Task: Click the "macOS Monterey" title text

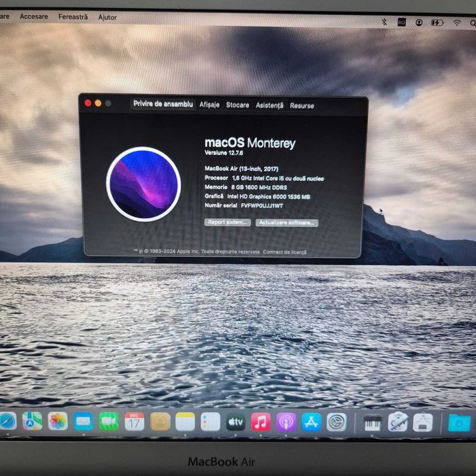Action: [250, 143]
